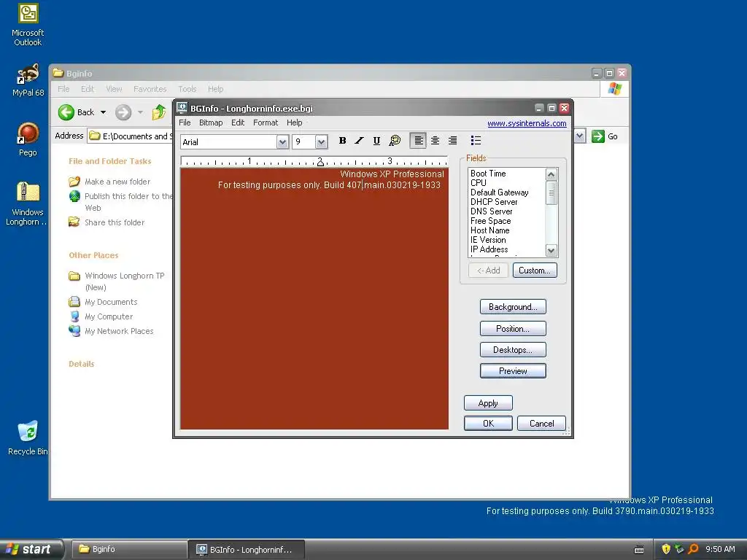Center align text in BGInfo

[435, 141]
